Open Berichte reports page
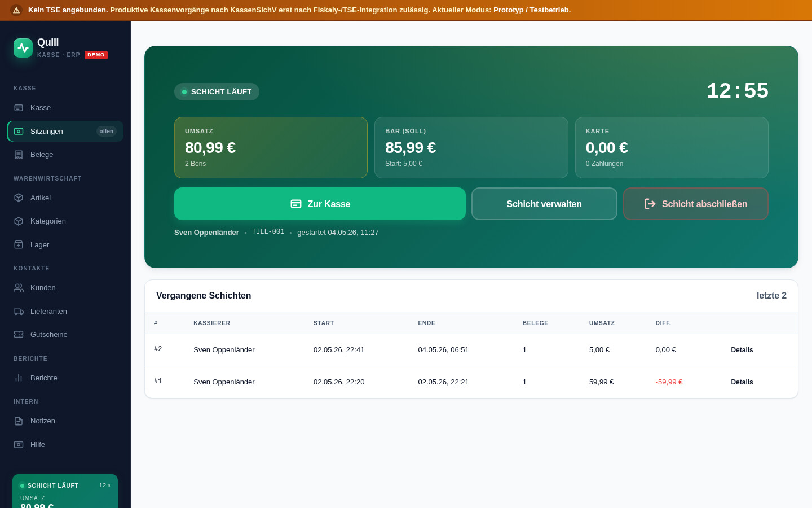The height and width of the screenshot is (508, 812). [x=65, y=378]
